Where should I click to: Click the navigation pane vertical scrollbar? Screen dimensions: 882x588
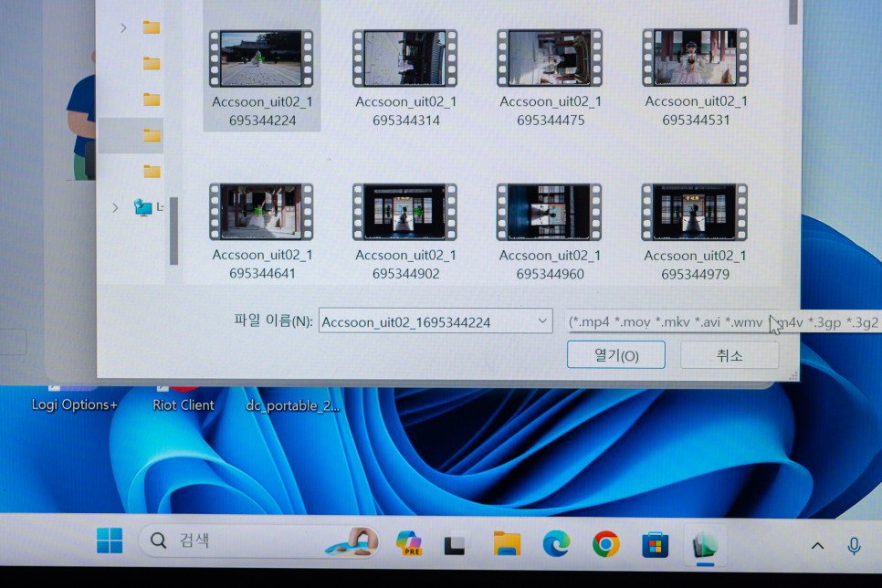173,231
